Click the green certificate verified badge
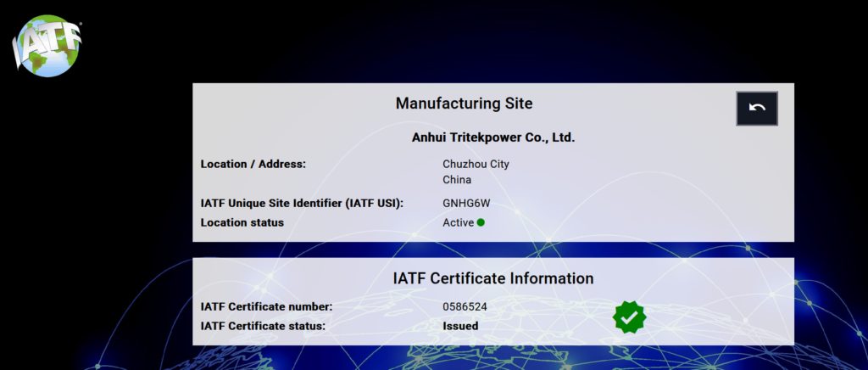 630,317
